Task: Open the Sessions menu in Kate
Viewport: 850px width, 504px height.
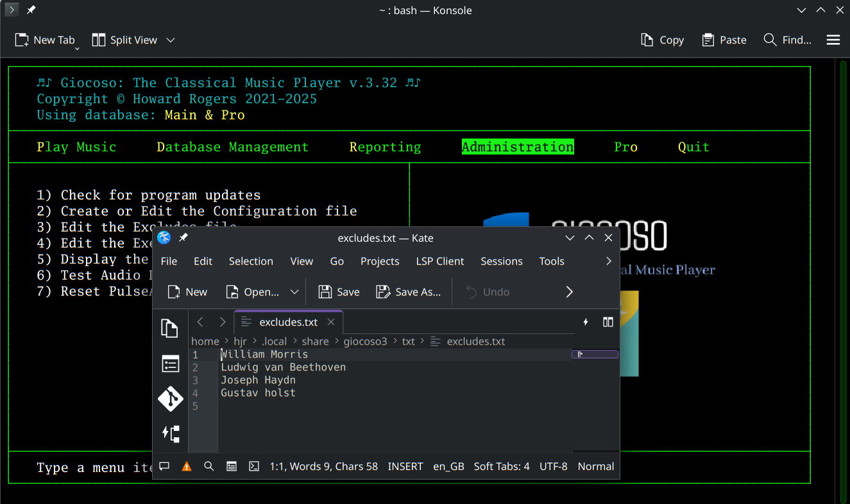Action: coord(501,261)
